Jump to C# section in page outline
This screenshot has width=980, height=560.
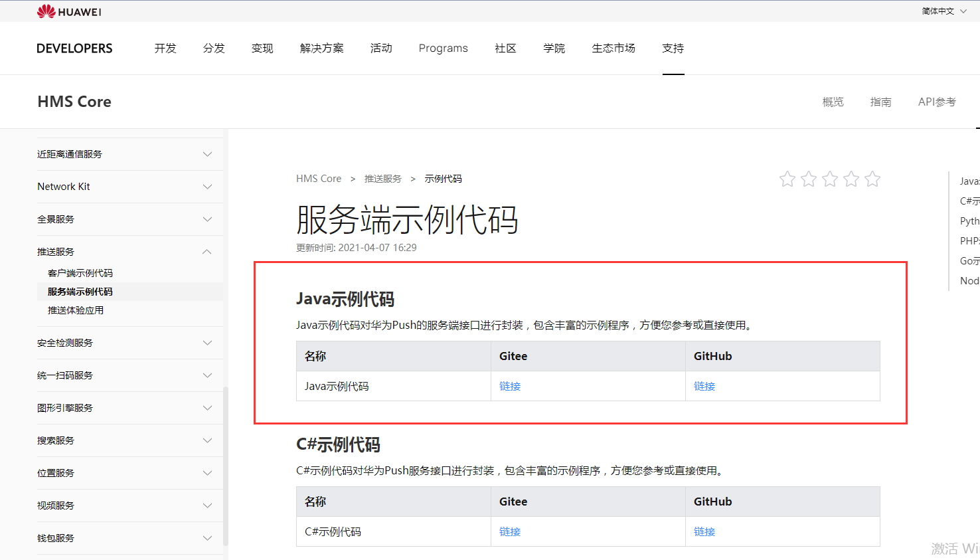(969, 201)
